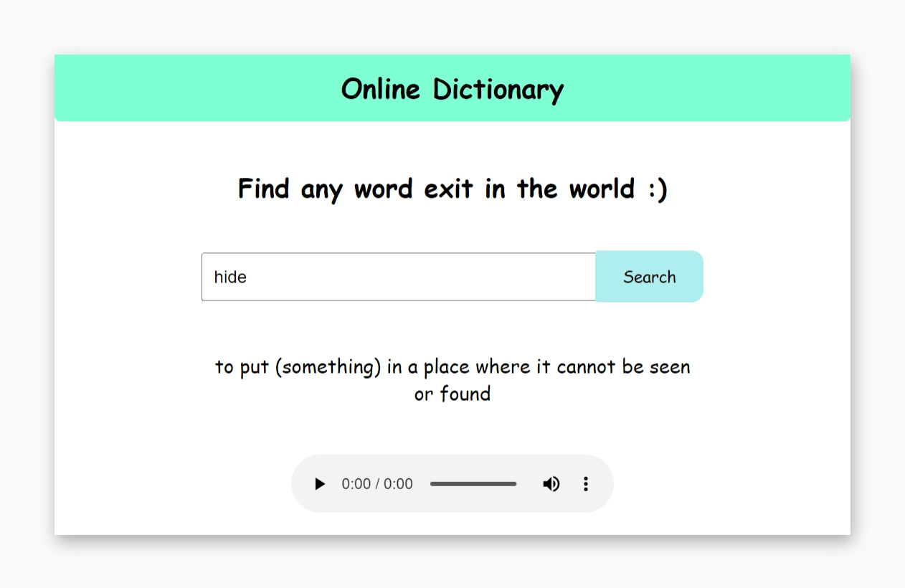
Task: Mute the audio player volume
Action: point(551,484)
